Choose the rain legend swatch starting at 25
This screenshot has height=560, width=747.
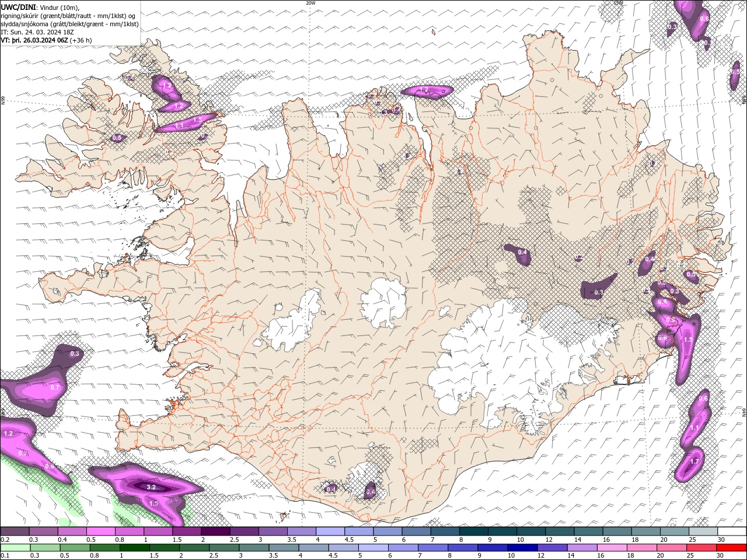(x=701, y=548)
